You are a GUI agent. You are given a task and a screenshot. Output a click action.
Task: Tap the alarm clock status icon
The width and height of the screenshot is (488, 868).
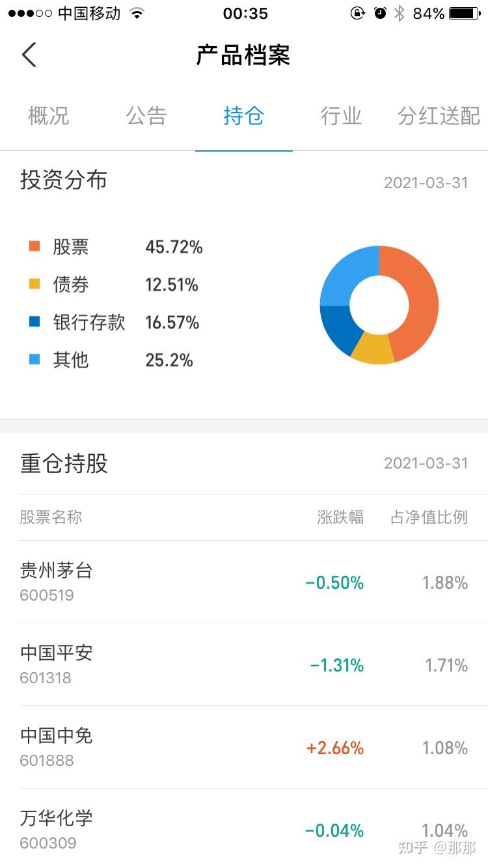point(380,14)
